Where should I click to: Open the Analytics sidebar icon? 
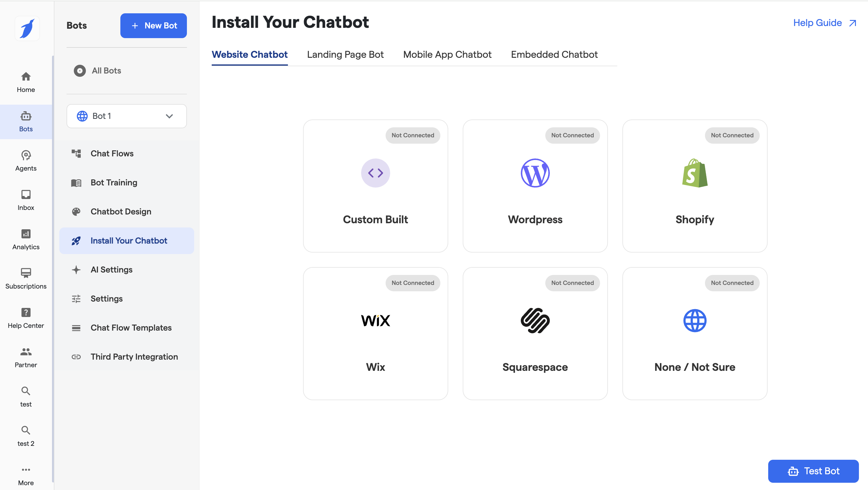(x=26, y=239)
